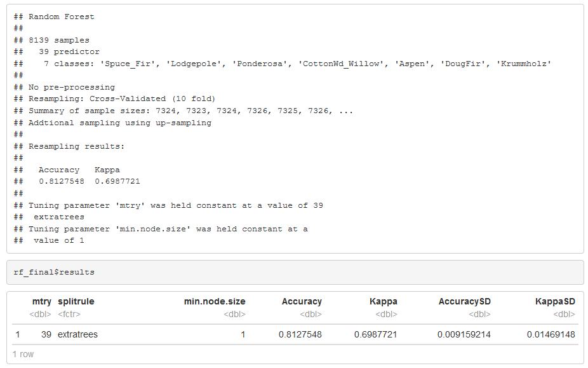Select the 0.6987721 kappa table cell
This screenshot has width=588, height=368.
[376, 334]
